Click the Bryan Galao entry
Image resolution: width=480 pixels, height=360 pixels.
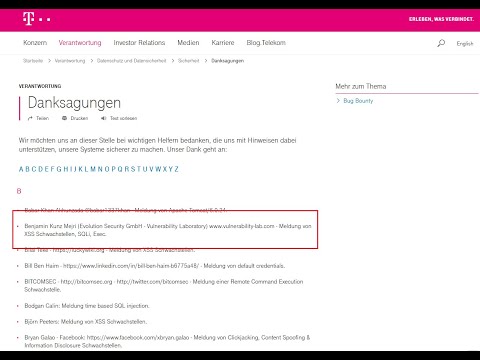167,341
